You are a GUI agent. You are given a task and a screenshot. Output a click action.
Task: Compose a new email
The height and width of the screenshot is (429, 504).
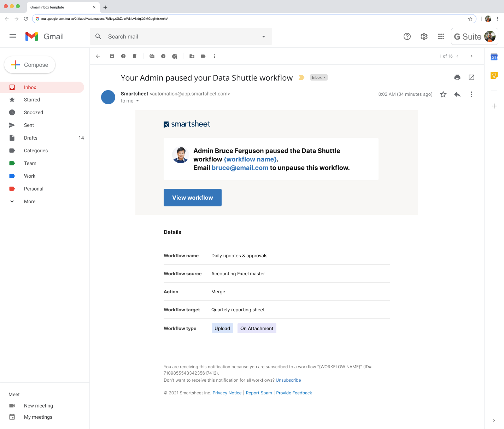tap(30, 65)
